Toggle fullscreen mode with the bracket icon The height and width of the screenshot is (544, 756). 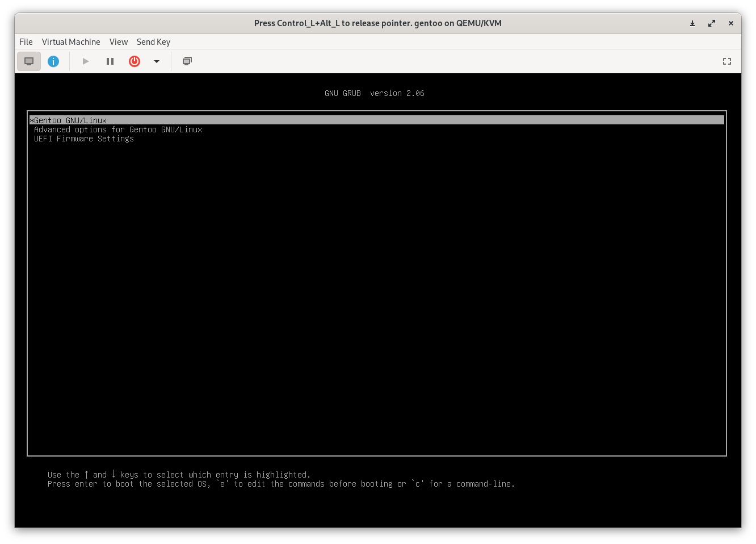[x=726, y=61]
